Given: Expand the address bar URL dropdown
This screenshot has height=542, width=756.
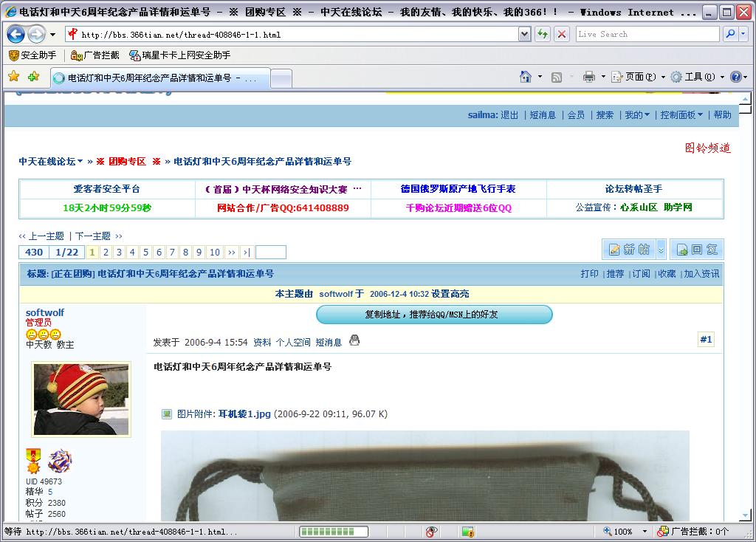Looking at the screenshot, I should 524,34.
